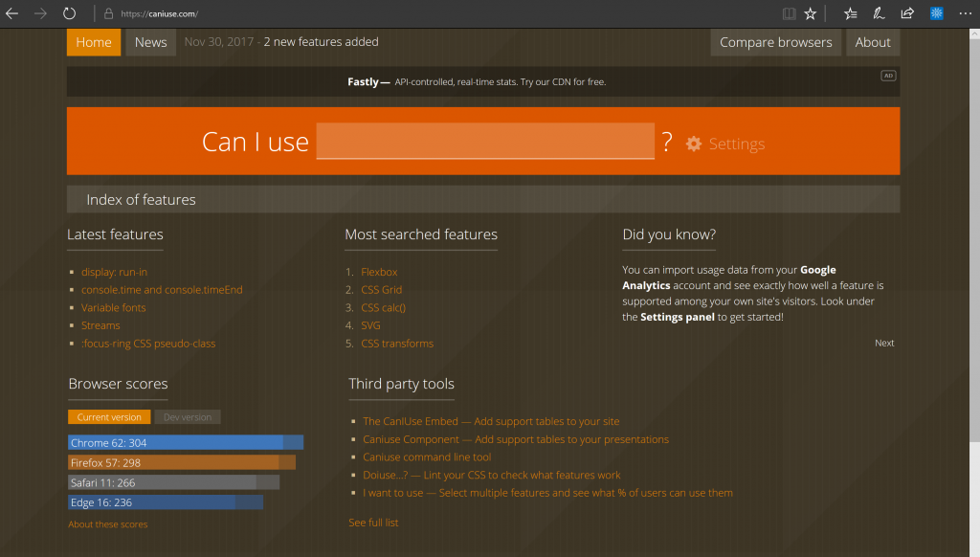Open the favorites hub icon
The width and height of the screenshot is (980, 557).
[x=850, y=13]
